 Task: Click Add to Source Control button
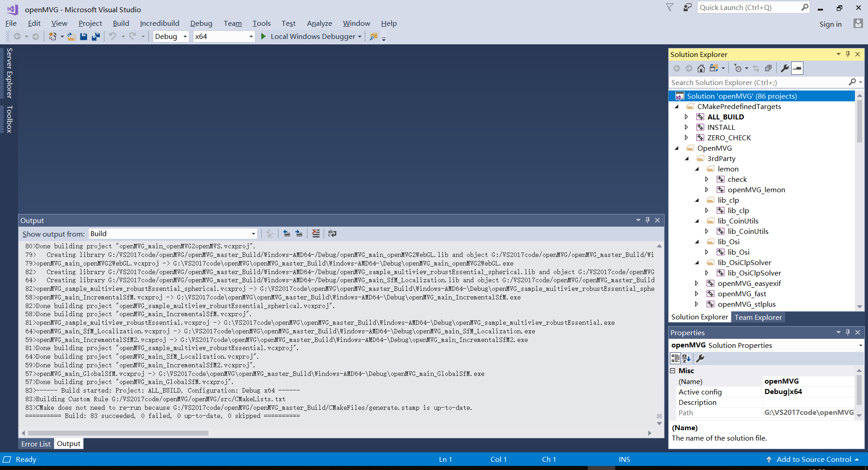point(813,459)
